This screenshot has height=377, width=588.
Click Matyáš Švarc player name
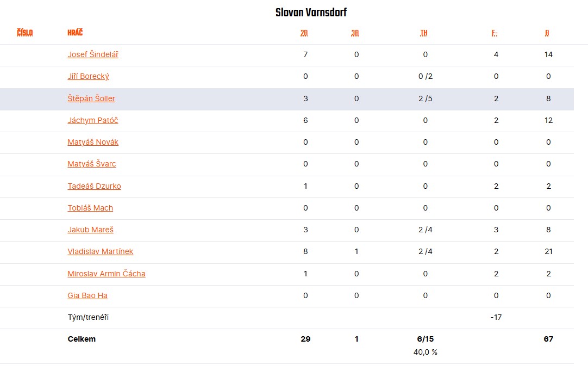coord(91,164)
